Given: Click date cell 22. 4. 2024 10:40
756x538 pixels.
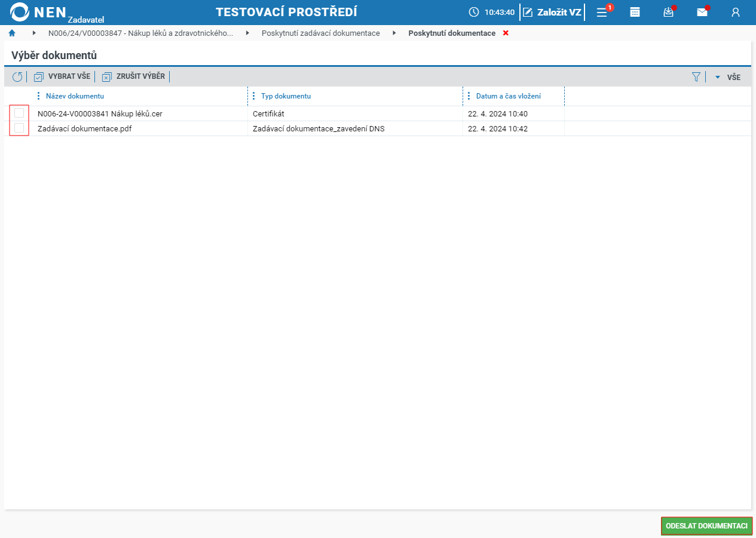Looking at the screenshot, I should [x=498, y=113].
